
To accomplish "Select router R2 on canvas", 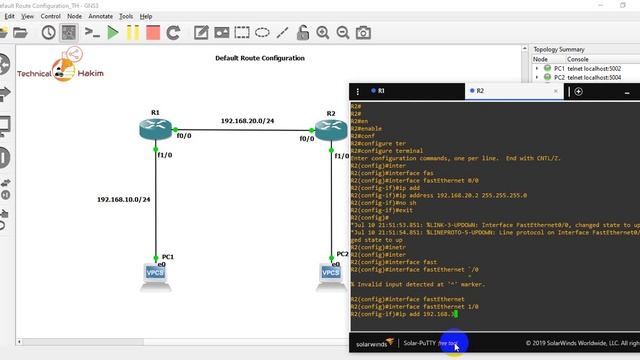I will pyautogui.click(x=331, y=130).
